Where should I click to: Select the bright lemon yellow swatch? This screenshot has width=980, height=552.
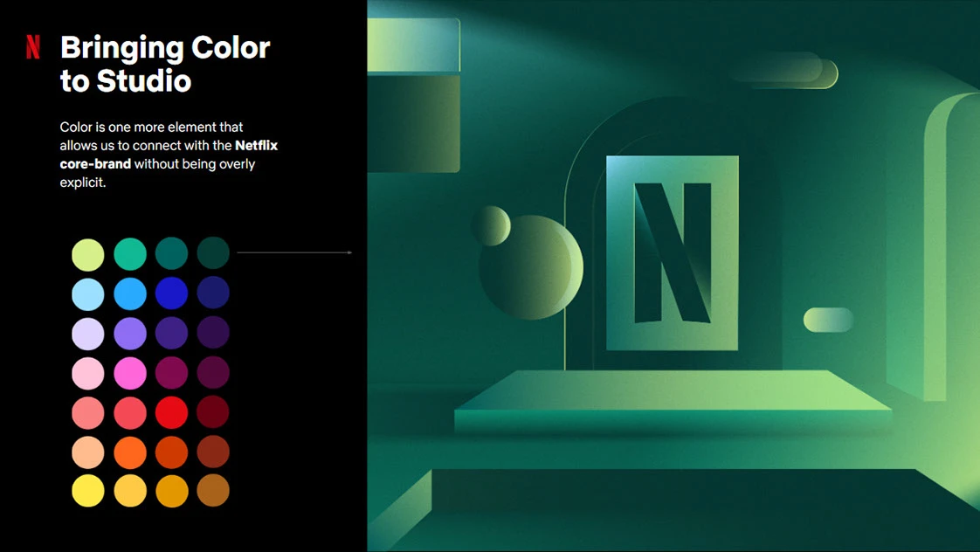pos(88,491)
